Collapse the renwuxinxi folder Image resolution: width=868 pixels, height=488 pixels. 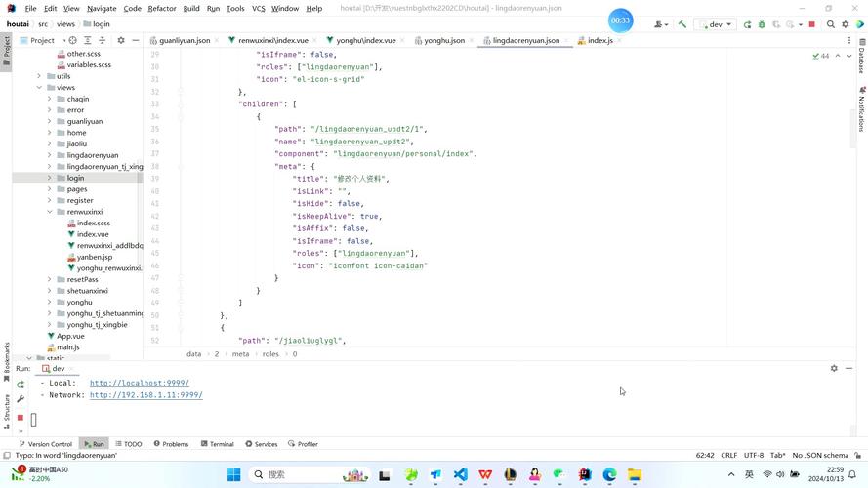[x=50, y=212]
